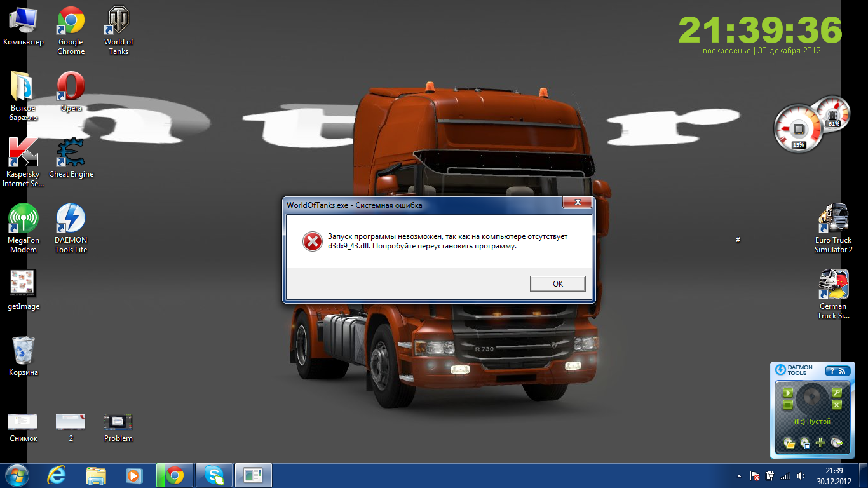Click the (F:) Пустой drive label
This screenshot has width=868, height=488.
tap(812, 421)
